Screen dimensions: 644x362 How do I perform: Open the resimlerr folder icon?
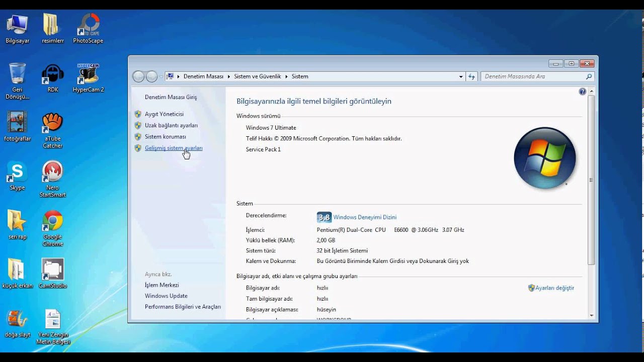tap(53, 29)
